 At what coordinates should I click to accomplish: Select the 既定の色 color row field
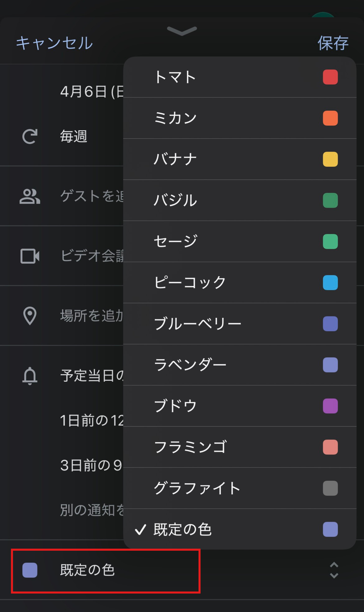[x=106, y=571]
